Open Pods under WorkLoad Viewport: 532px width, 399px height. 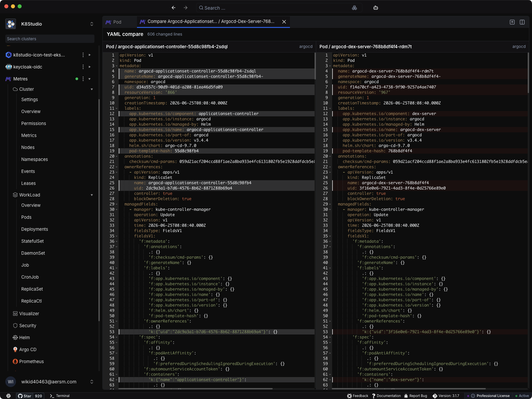[26, 217]
